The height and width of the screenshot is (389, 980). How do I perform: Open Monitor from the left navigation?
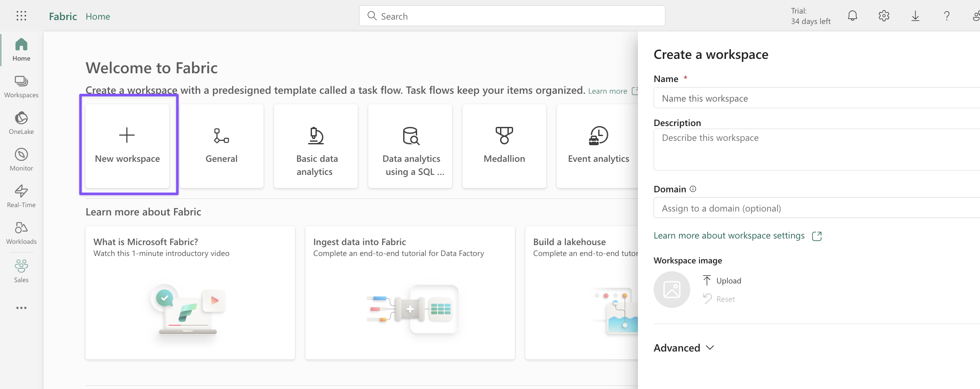point(21,160)
